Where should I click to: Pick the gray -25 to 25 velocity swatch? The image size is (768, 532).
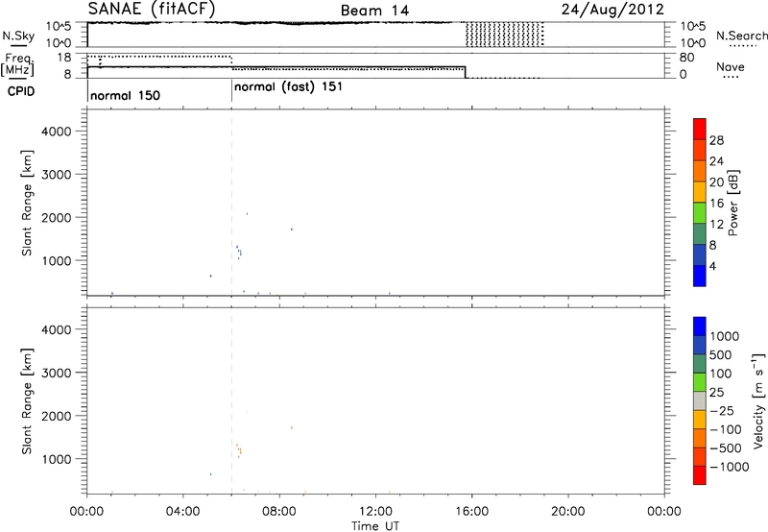(x=700, y=400)
